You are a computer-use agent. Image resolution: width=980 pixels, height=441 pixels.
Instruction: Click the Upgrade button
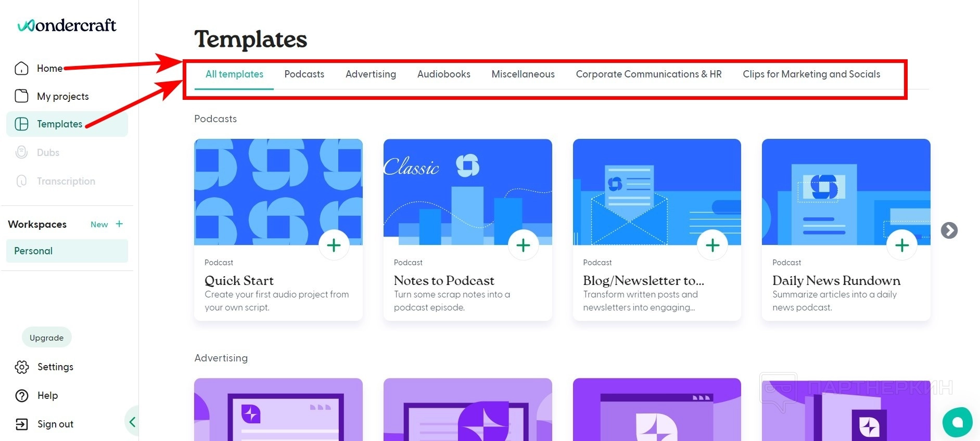pyautogui.click(x=47, y=338)
